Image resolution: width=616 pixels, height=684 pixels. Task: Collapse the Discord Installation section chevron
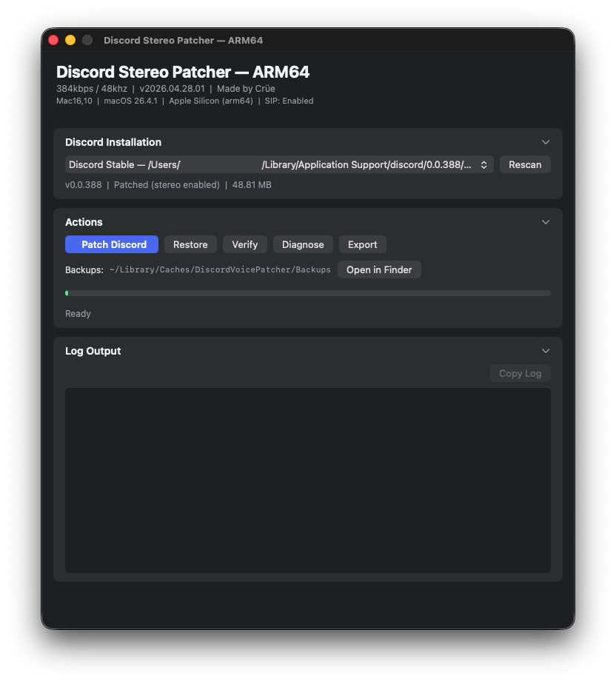coord(546,142)
